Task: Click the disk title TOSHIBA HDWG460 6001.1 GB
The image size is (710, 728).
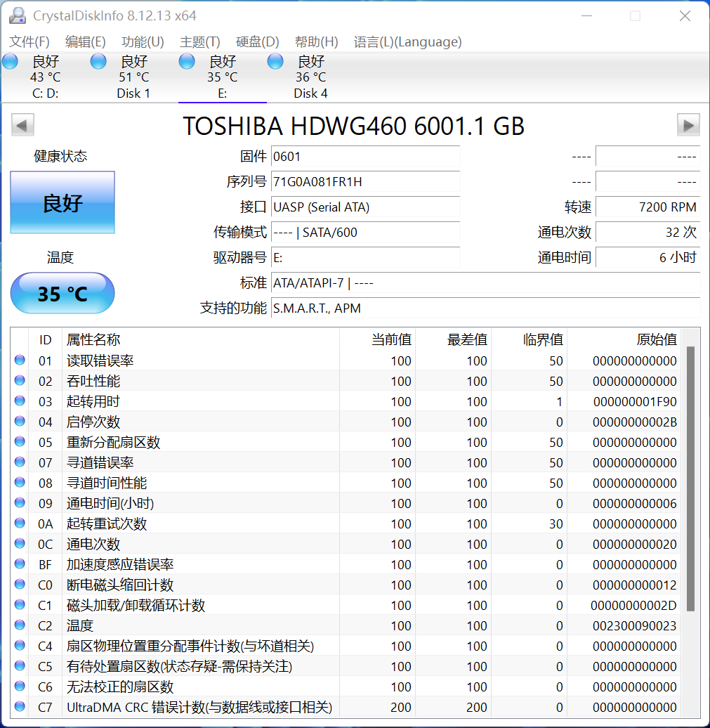Action: pos(354,126)
